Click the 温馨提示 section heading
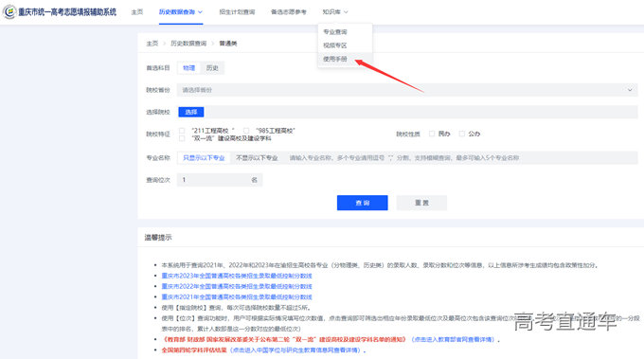 (x=158, y=238)
